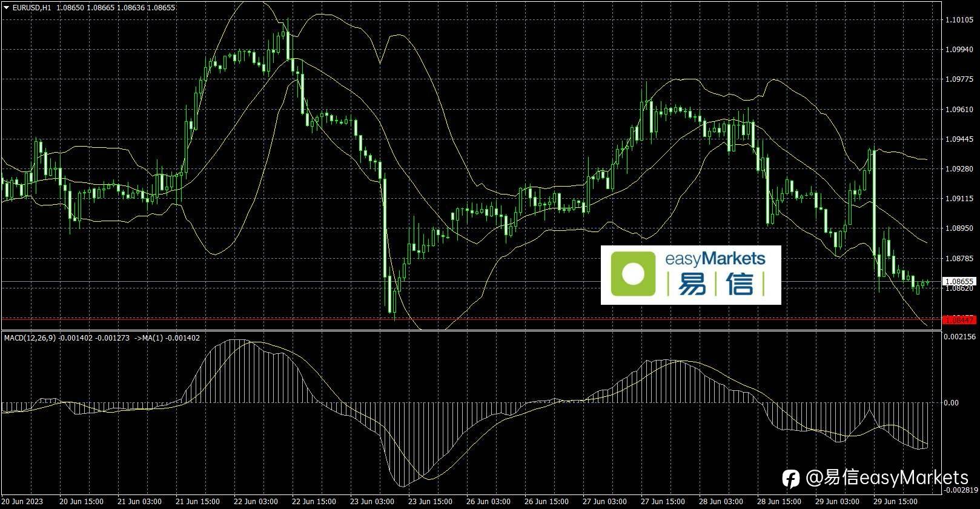Click time axis label 28 Jun 03:00
The width and height of the screenshot is (980, 509).
pyautogui.click(x=721, y=502)
